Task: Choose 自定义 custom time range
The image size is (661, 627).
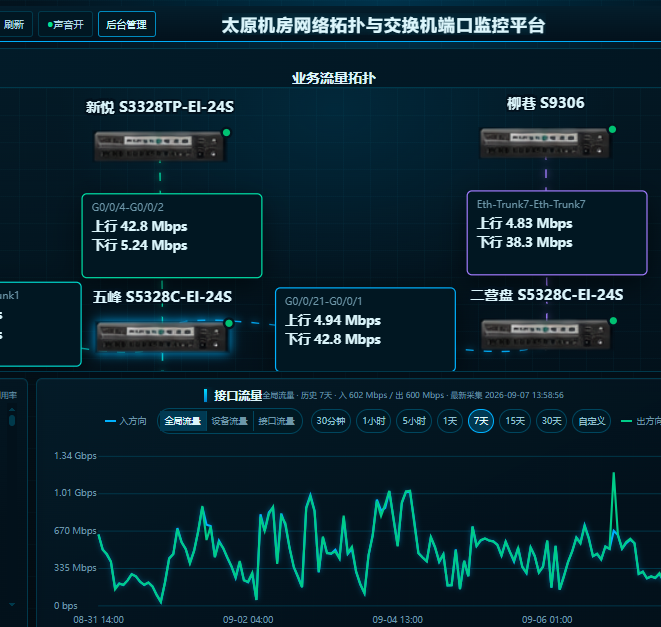Action: click(591, 421)
